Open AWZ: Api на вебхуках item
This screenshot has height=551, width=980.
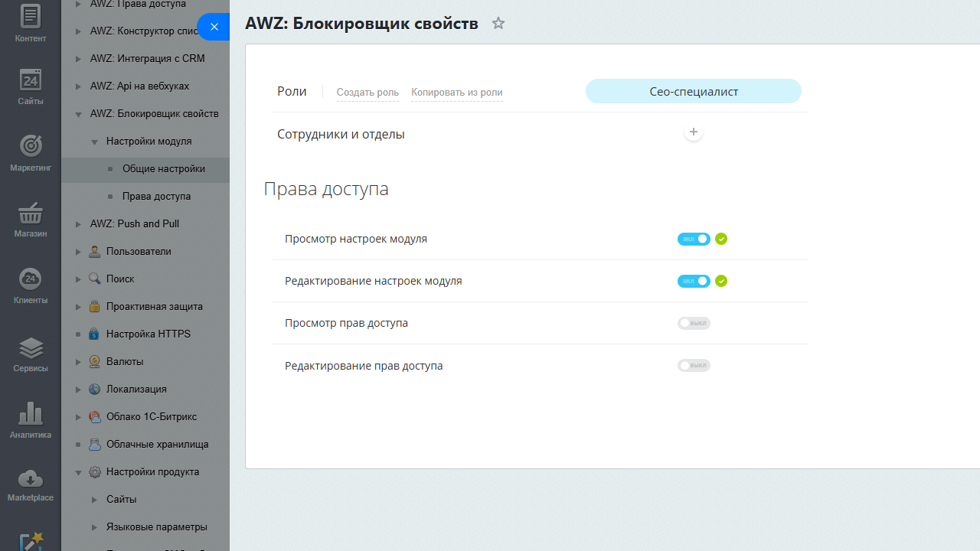tap(139, 86)
